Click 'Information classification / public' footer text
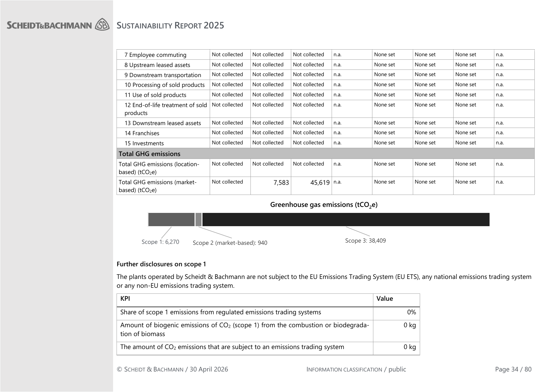The width and height of the screenshot is (554, 392). coord(356,369)
